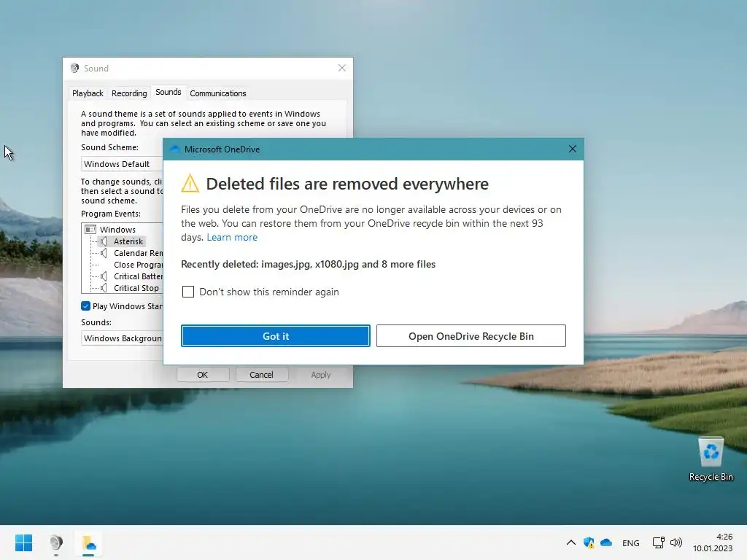This screenshot has height=560, width=747.
Task: Click the speaker icon beside Asterisk
Action: coord(104,241)
